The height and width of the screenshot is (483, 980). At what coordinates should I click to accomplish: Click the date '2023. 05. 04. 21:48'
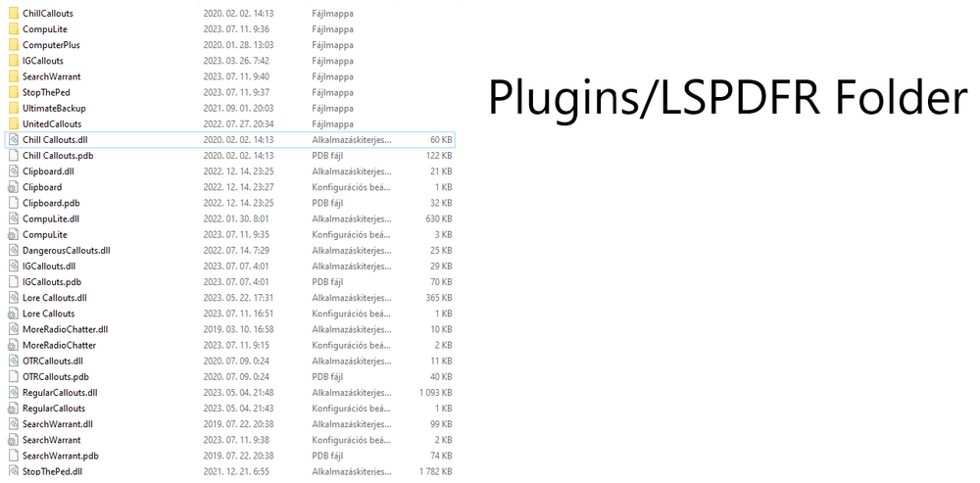(238, 393)
